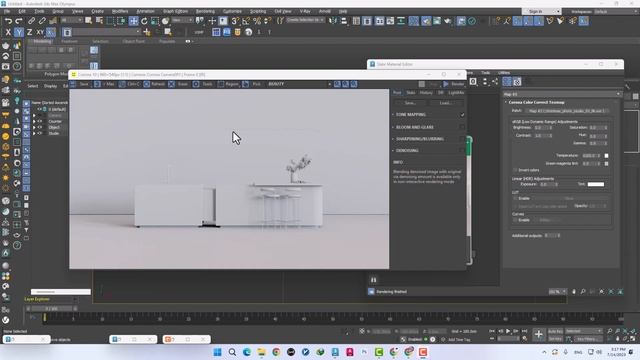
Task: Restrict transform to XY plane
Action: pos(40,32)
